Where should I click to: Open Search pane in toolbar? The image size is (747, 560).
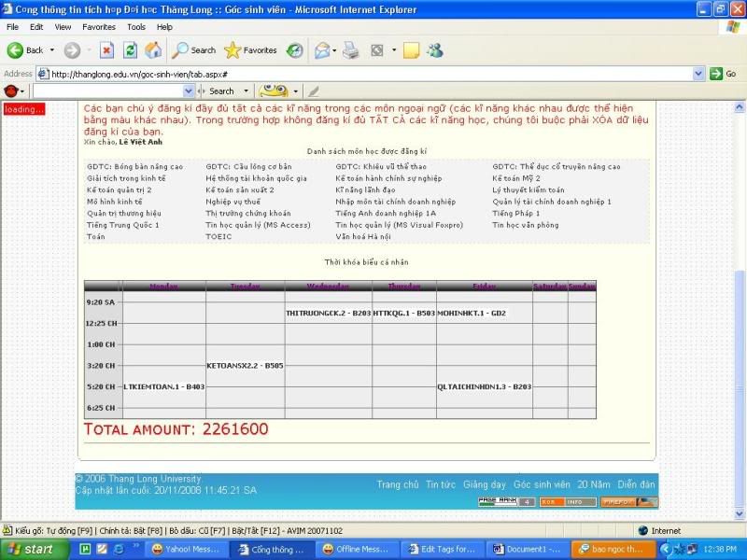click(x=193, y=50)
